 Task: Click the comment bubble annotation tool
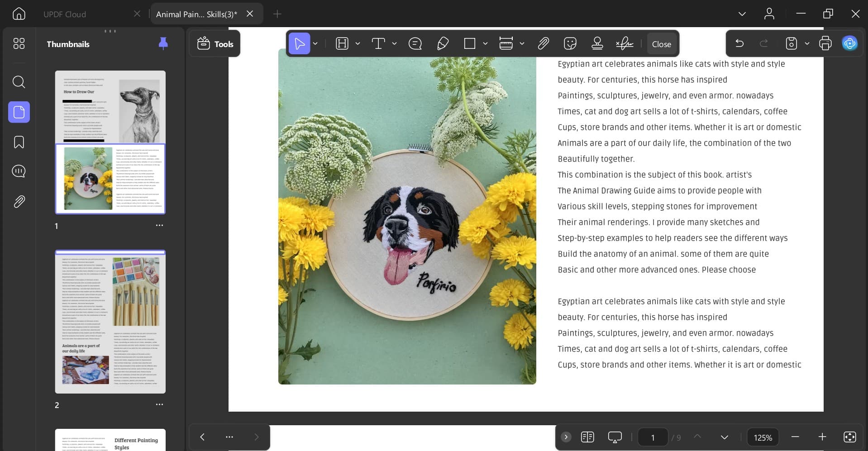click(x=415, y=44)
